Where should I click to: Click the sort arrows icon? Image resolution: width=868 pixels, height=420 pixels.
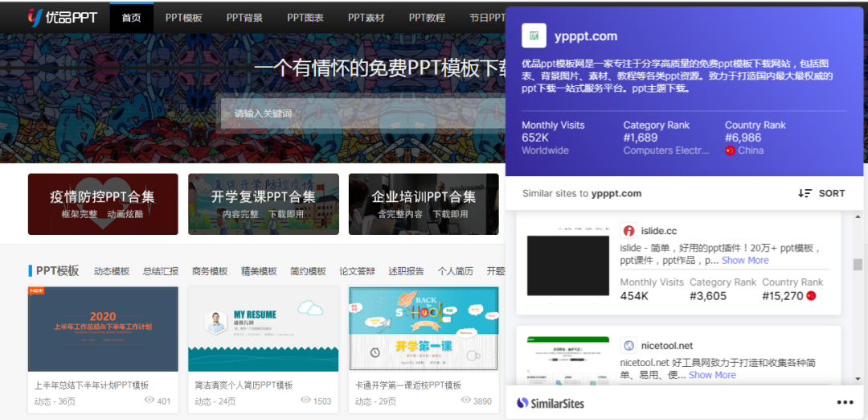pos(805,193)
